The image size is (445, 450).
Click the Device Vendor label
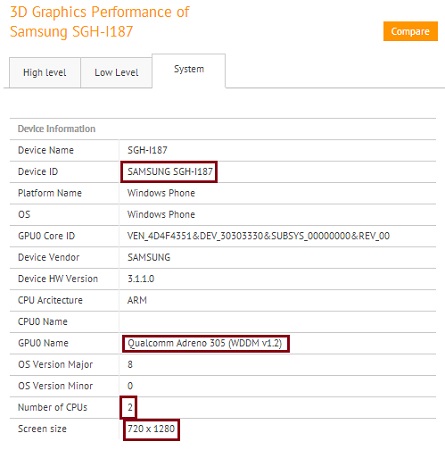tap(49, 257)
